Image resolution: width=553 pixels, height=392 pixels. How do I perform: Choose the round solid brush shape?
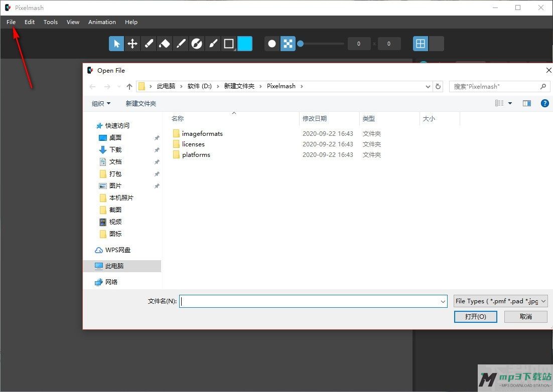click(x=272, y=44)
